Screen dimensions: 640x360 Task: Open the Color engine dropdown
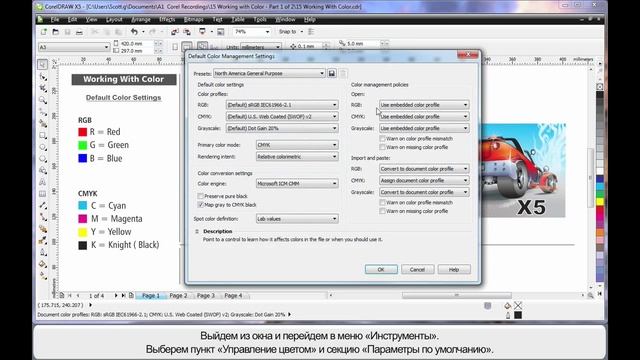tap(297, 184)
